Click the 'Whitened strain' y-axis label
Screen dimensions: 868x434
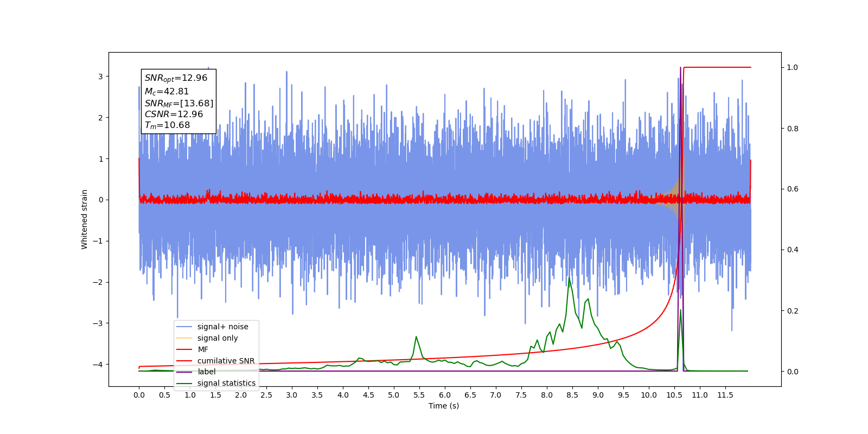coord(84,219)
